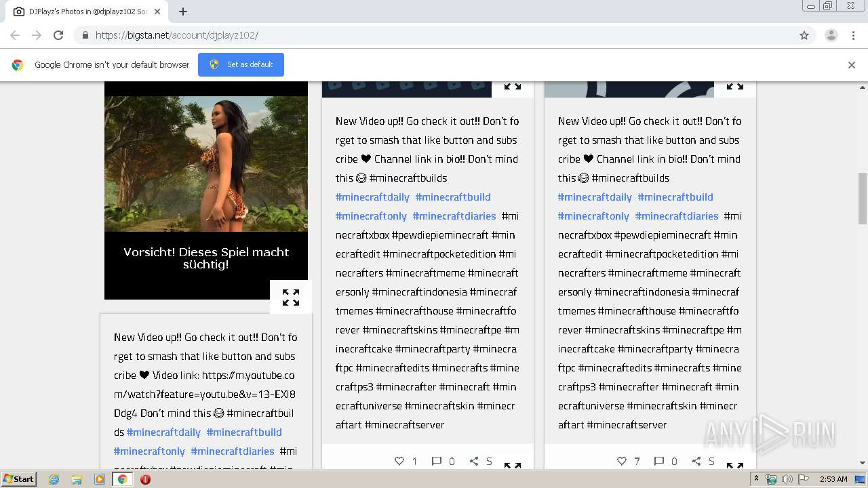Image resolution: width=868 pixels, height=488 pixels.
Task: Open the volume control in system tray
Action: (x=787, y=479)
